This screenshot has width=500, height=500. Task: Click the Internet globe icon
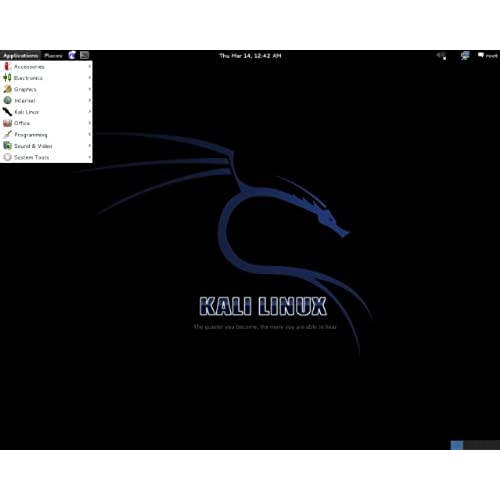7,100
